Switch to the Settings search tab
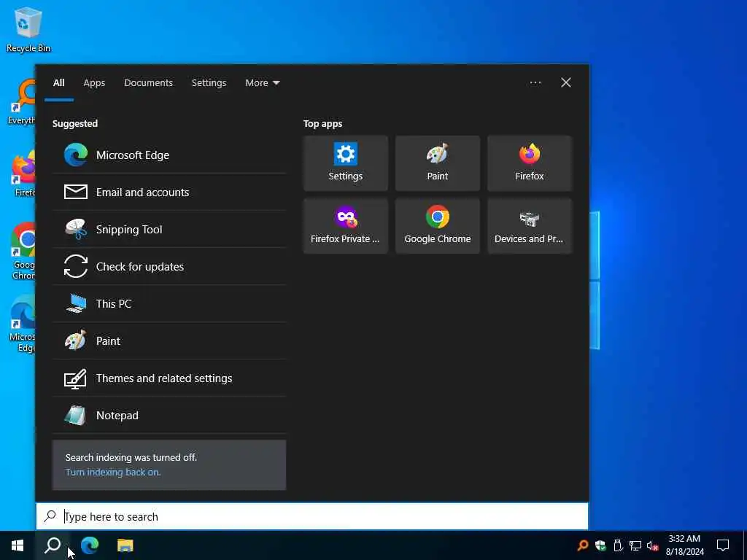Screen dimensions: 747x560 coord(209,83)
